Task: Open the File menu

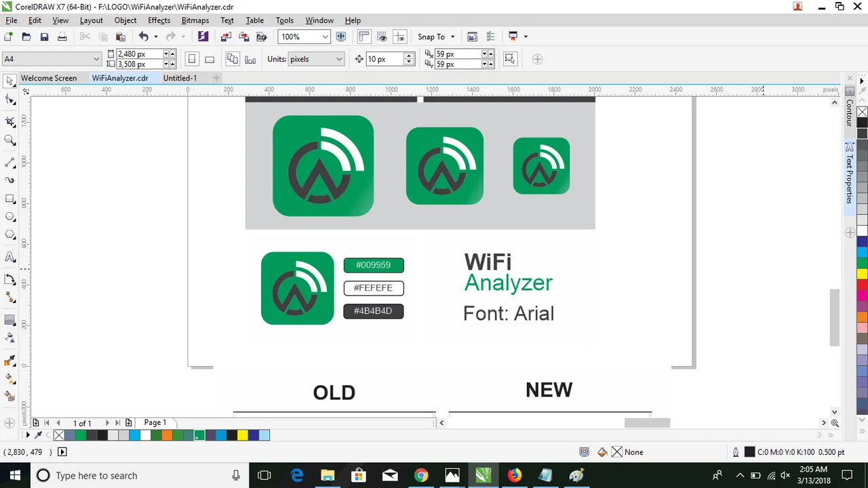Action: (12, 20)
